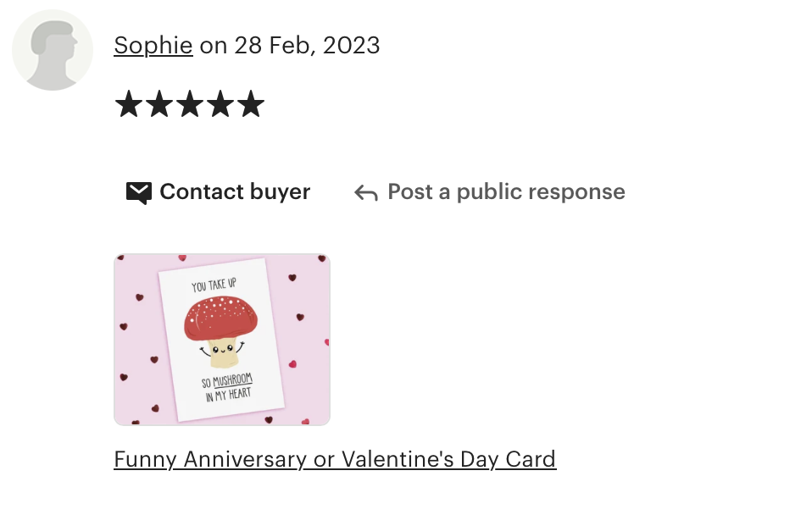
Task: Click the envelope icon beside Contact buyer
Action: pos(139,192)
